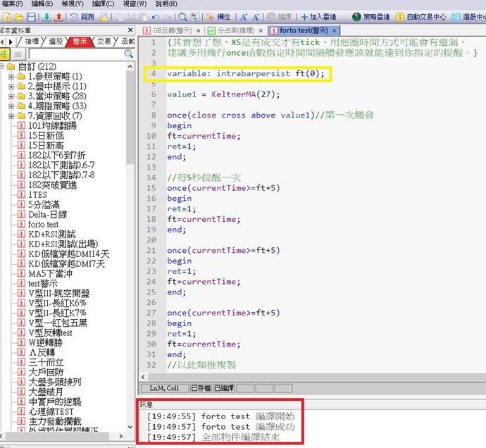The height and width of the screenshot is (448, 486).
Task: Click 加入雷達 add to radar button
Action: pyautogui.click(x=319, y=16)
